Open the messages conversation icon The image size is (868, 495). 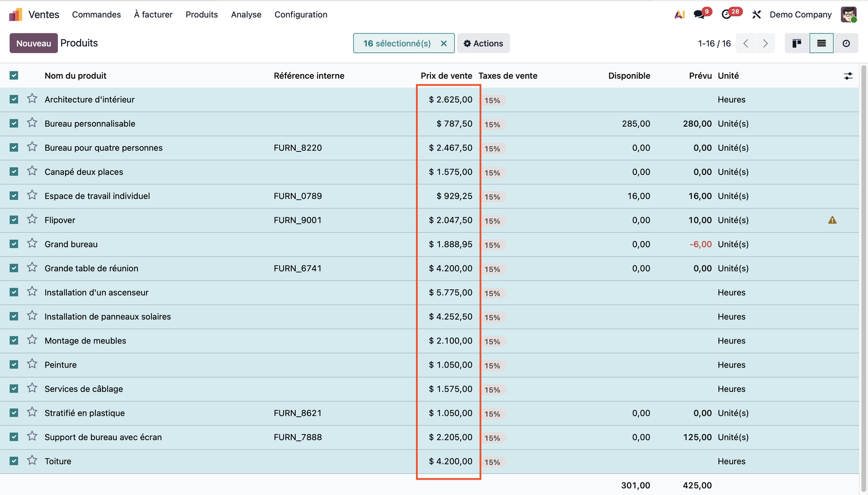(x=699, y=14)
